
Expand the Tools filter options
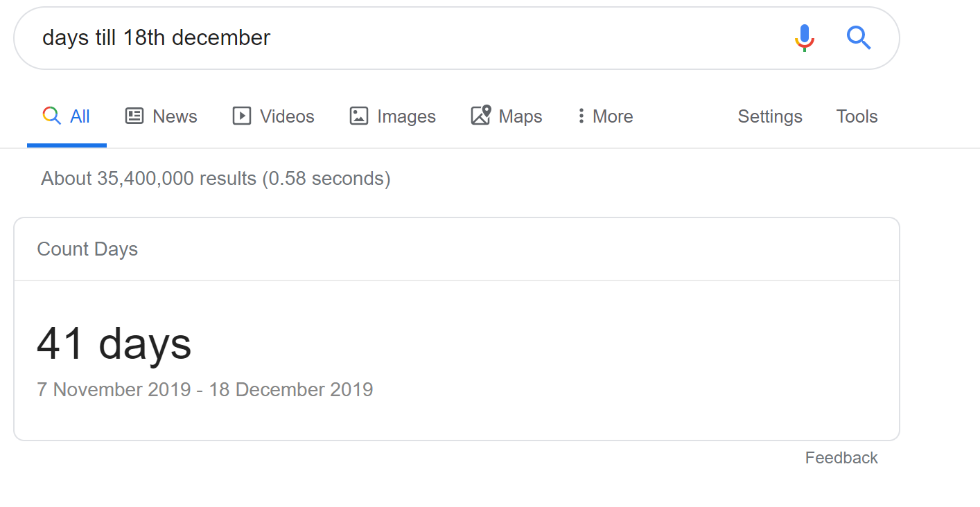pyautogui.click(x=857, y=116)
